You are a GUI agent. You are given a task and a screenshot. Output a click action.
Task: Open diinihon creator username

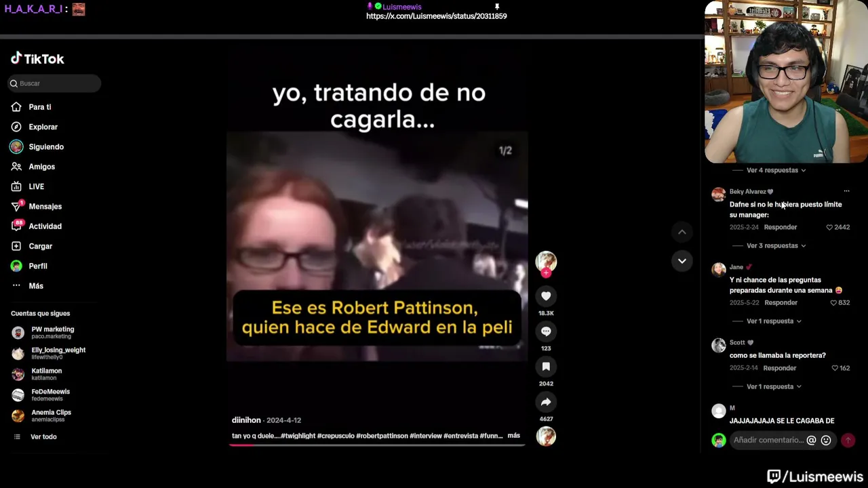click(246, 420)
